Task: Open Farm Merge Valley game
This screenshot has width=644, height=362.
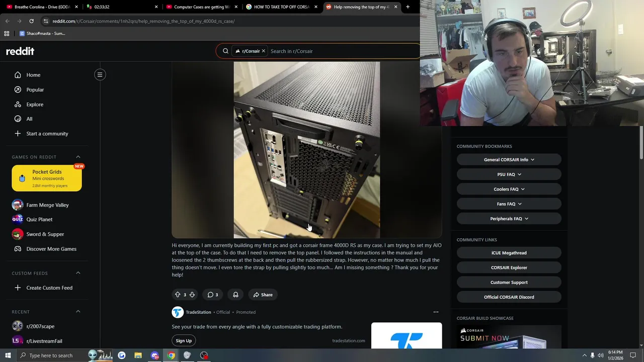Action: click(x=47, y=205)
